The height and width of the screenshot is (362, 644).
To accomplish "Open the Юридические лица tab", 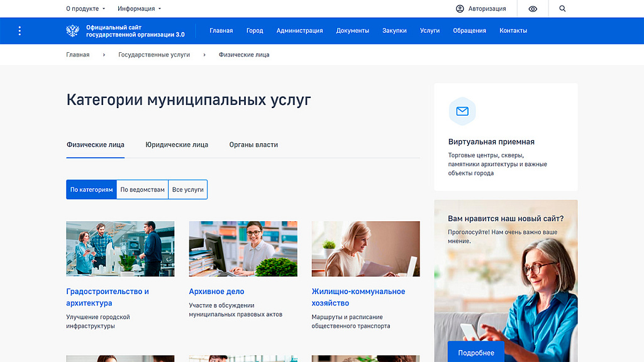I will (x=177, y=145).
